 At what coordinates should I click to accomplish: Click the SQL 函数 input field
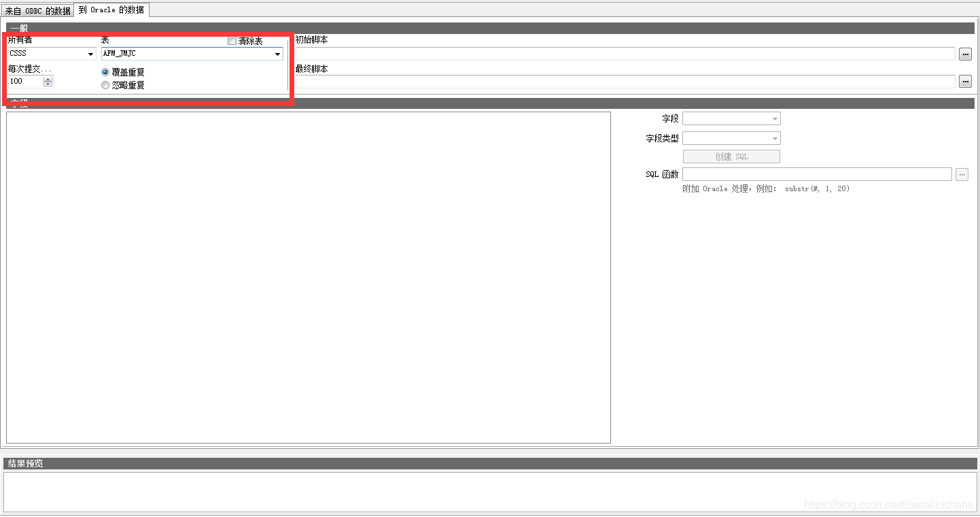pos(817,174)
